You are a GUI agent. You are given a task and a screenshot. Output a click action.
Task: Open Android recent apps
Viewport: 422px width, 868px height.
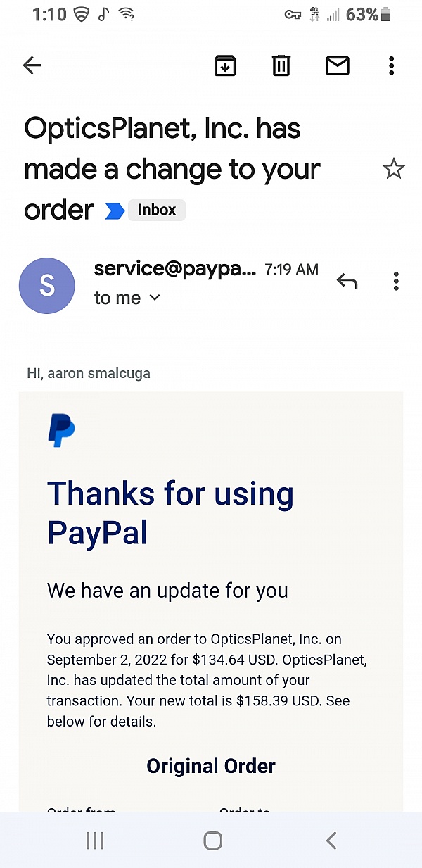[x=95, y=840]
